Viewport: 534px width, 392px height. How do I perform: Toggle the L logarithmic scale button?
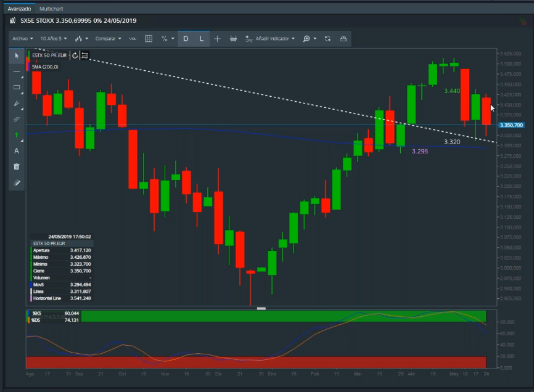point(201,38)
